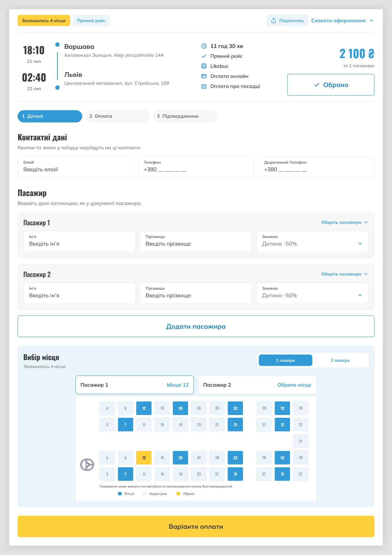Screen dimensions: 392x555
Task: Click Варіанти оплати button
Action: point(196,527)
